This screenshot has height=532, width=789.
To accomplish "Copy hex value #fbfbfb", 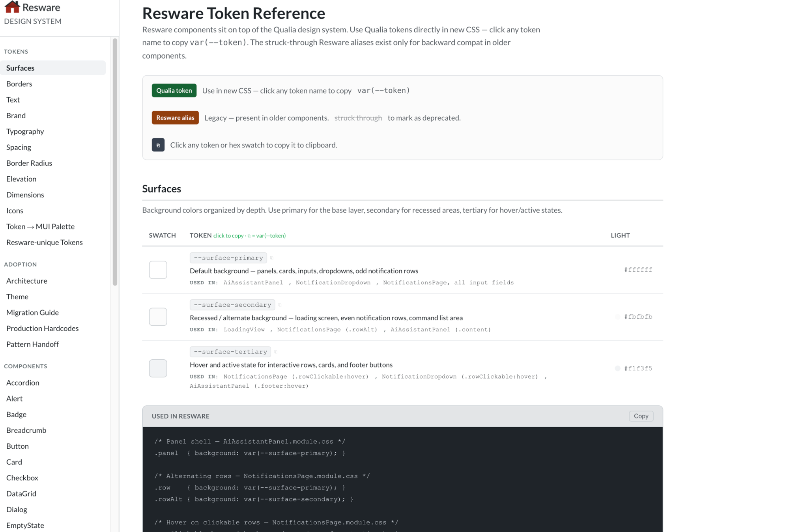I will tap(638, 317).
